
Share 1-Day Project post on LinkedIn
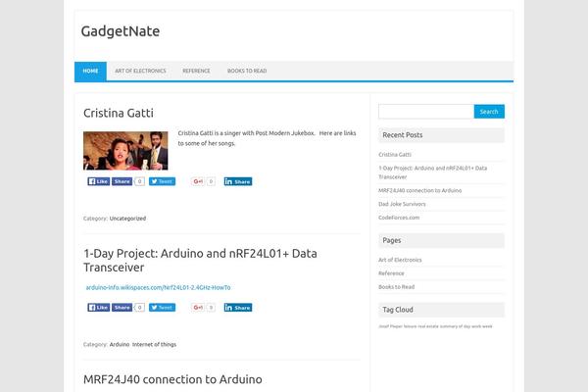tap(238, 307)
